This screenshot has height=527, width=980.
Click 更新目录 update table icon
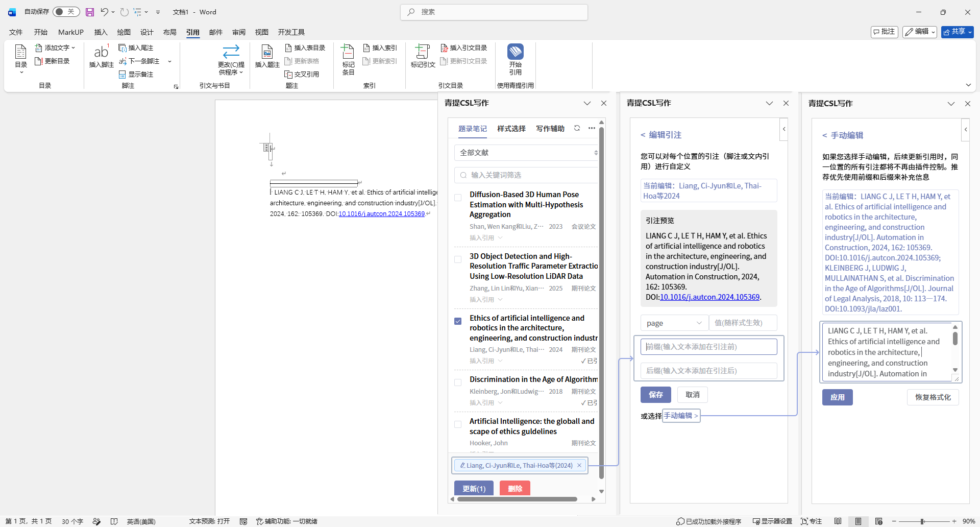52,61
